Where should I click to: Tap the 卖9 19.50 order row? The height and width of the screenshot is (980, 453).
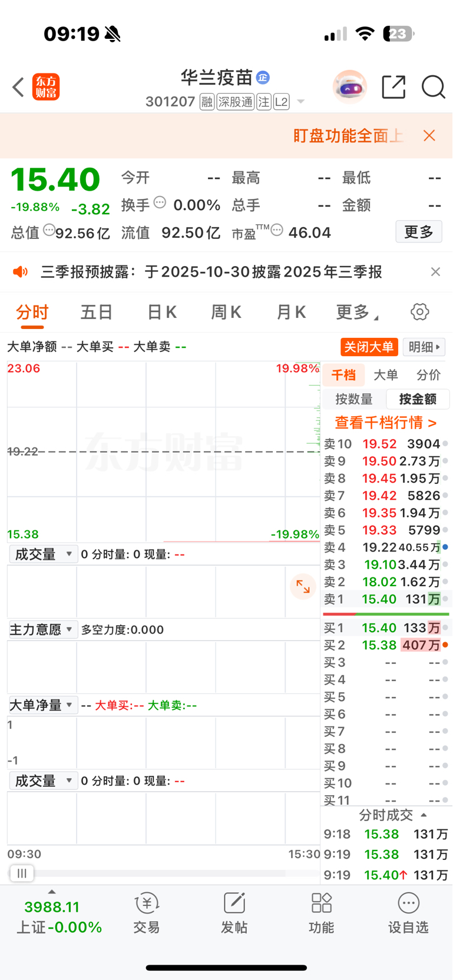pos(386,461)
